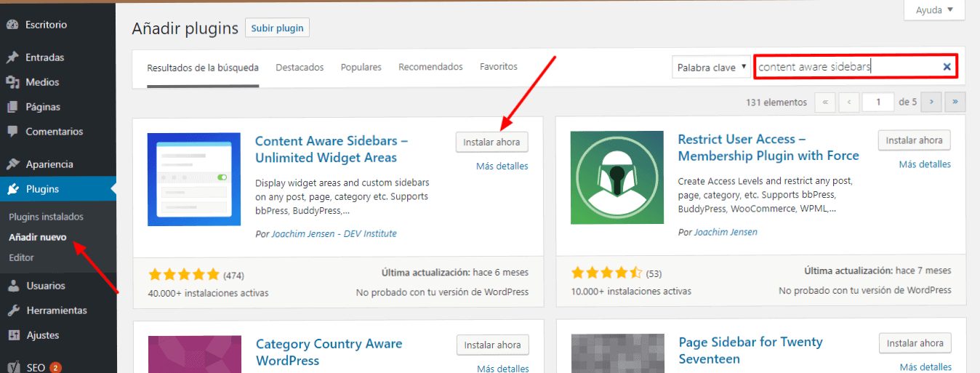
Task: Click the Subir plugin button
Action: (x=277, y=28)
